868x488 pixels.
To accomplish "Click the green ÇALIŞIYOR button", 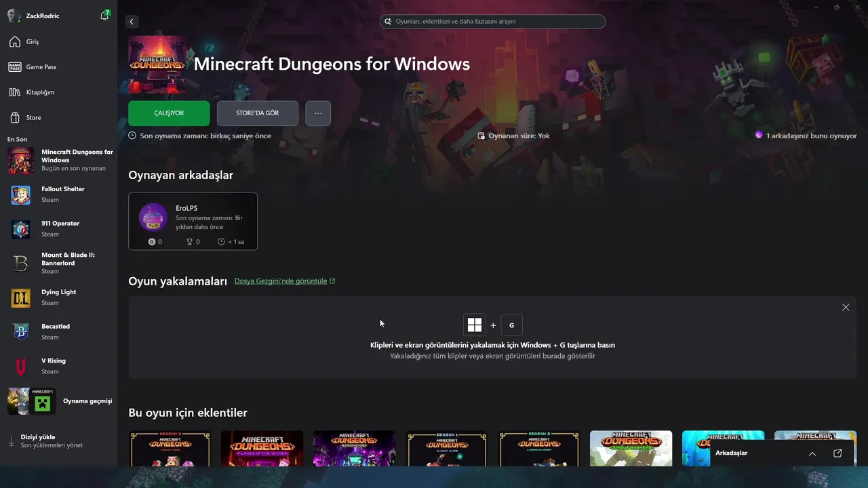I will tap(169, 113).
